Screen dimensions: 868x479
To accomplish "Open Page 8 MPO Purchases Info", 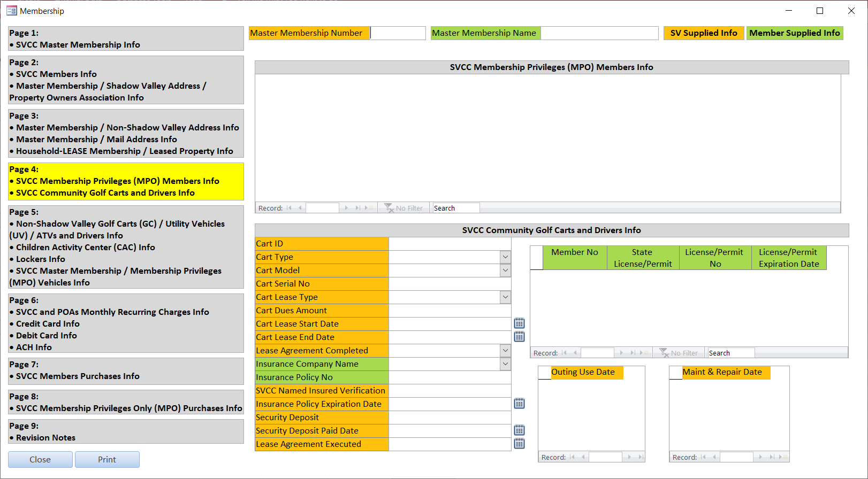I will 126,402.
